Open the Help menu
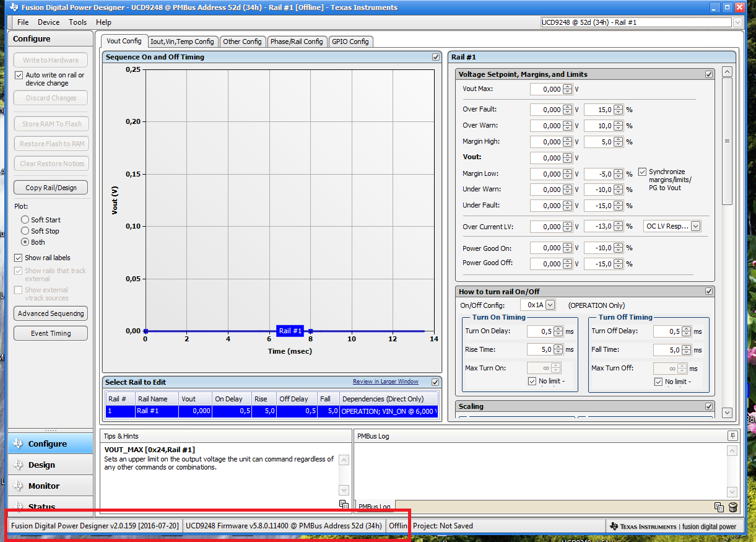 point(103,22)
